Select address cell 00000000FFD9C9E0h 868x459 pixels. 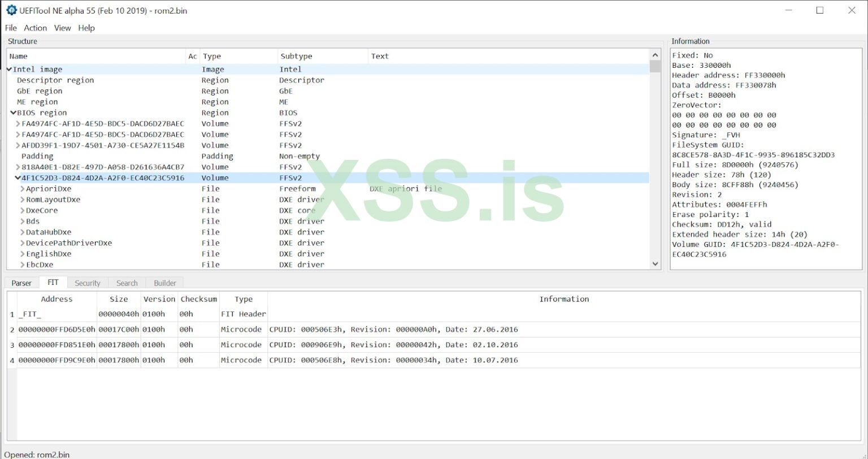(x=57, y=360)
